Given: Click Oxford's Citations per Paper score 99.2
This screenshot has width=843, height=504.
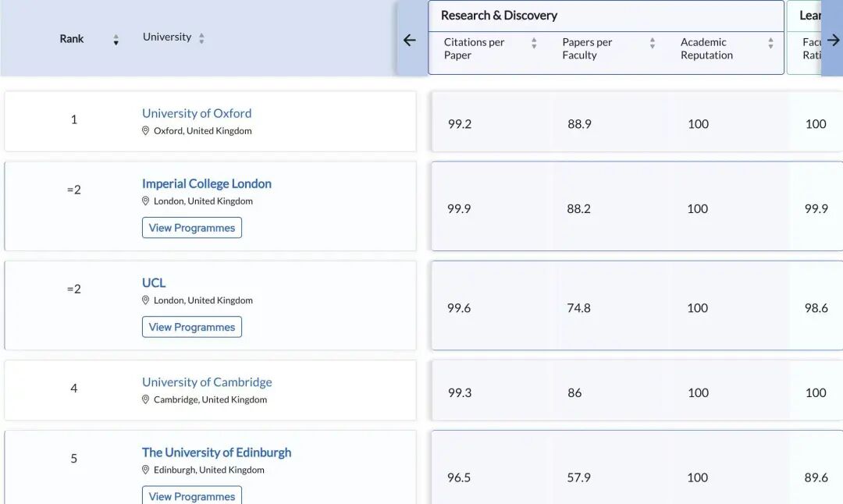Looking at the screenshot, I should point(460,124).
